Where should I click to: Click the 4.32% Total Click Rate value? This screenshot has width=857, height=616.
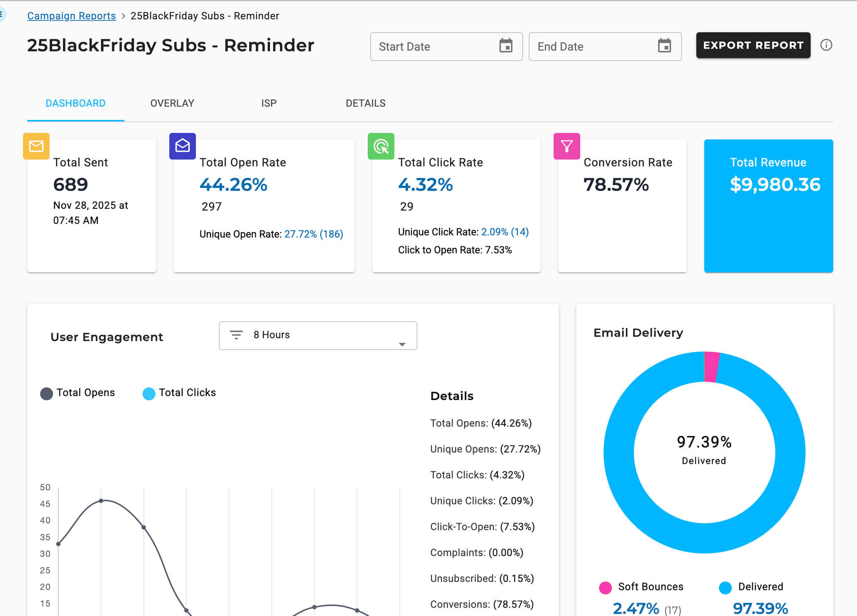click(425, 184)
